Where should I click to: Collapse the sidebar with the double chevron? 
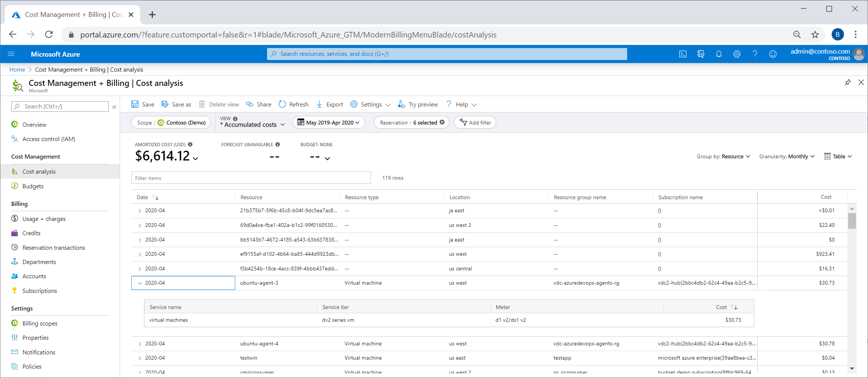click(x=114, y=107)
